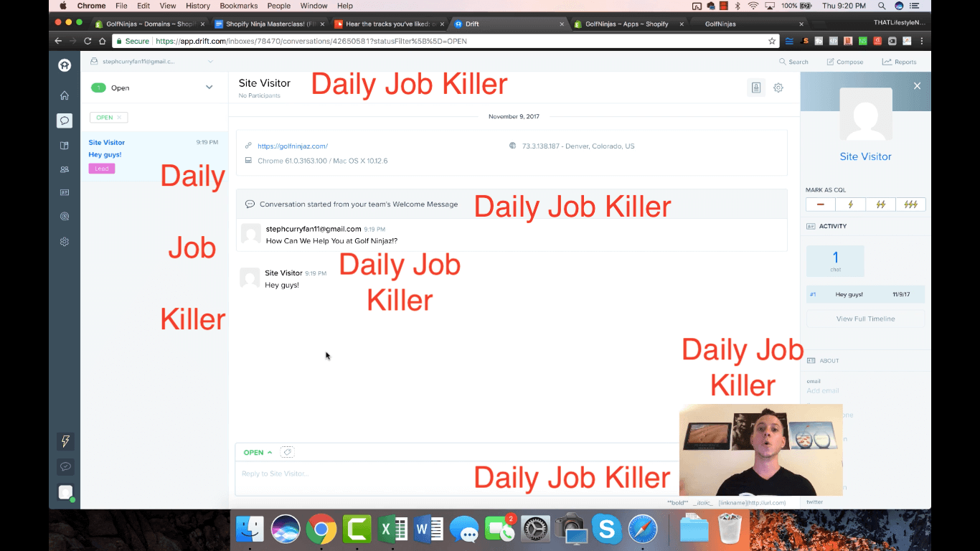The image size is (980, 551).
Task: Open Trash in the Dock
Action: (x=730, y=530)
